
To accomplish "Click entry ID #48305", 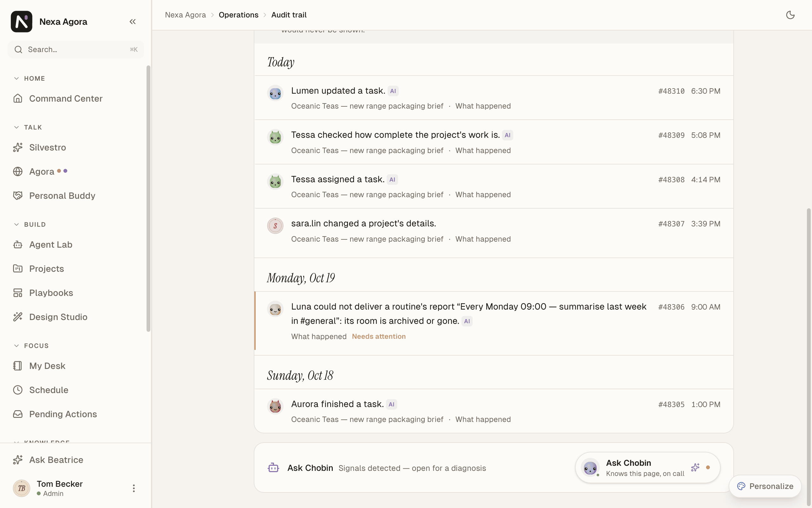I will (671, 404).
